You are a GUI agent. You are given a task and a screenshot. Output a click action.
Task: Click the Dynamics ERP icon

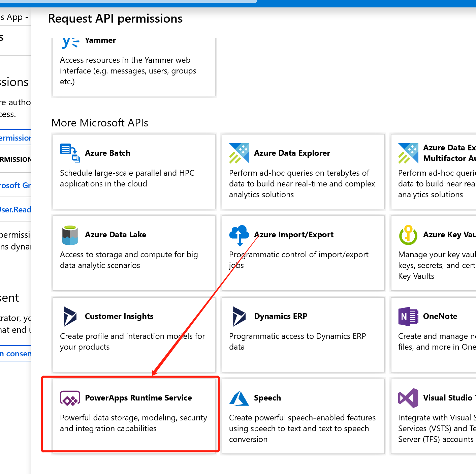pyautogui.click(x=239, y=316)
